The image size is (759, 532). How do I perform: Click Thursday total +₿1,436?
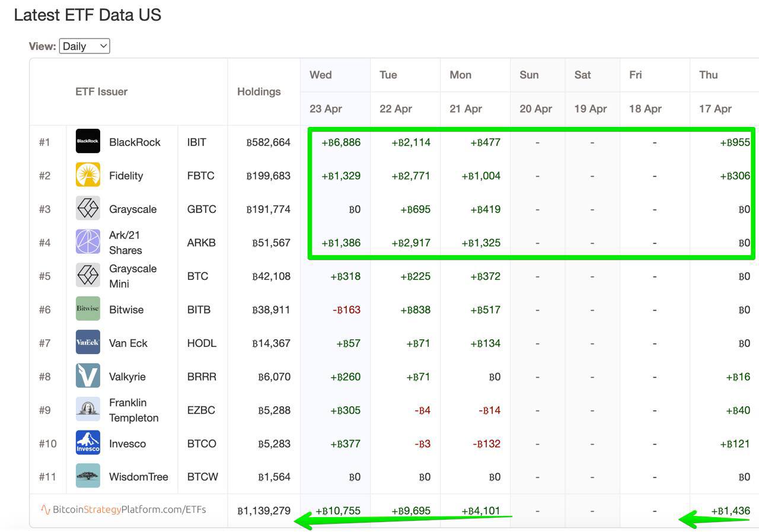click(x=731, y=511)
